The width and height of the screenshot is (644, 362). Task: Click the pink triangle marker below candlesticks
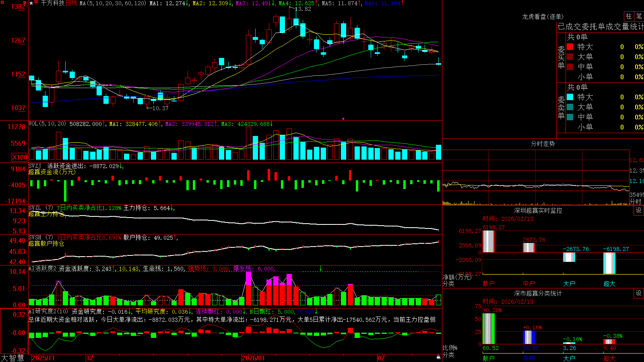coord(343,119)
